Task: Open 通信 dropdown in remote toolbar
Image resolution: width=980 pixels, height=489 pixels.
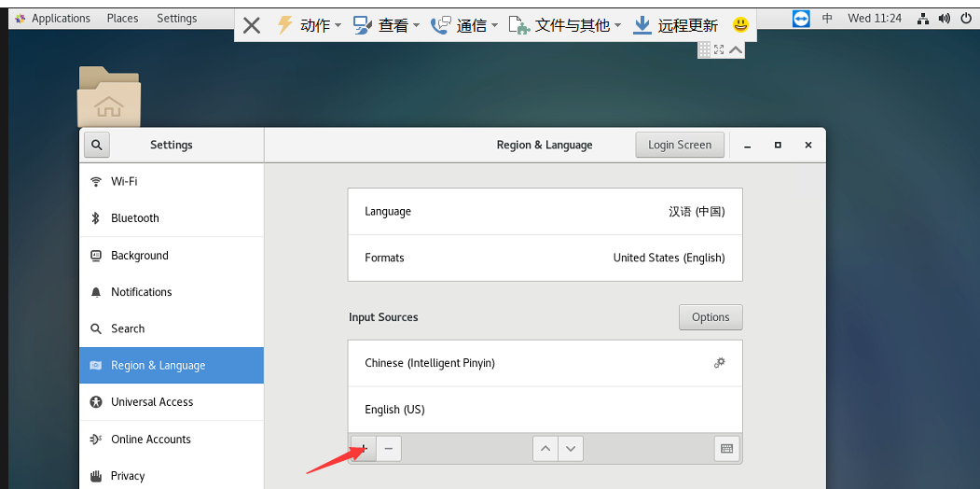Action: pos(463,25)
